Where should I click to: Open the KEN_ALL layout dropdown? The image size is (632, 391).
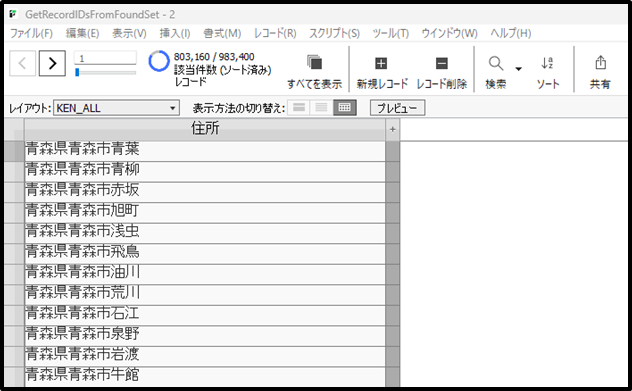click(x=116, y=108)
